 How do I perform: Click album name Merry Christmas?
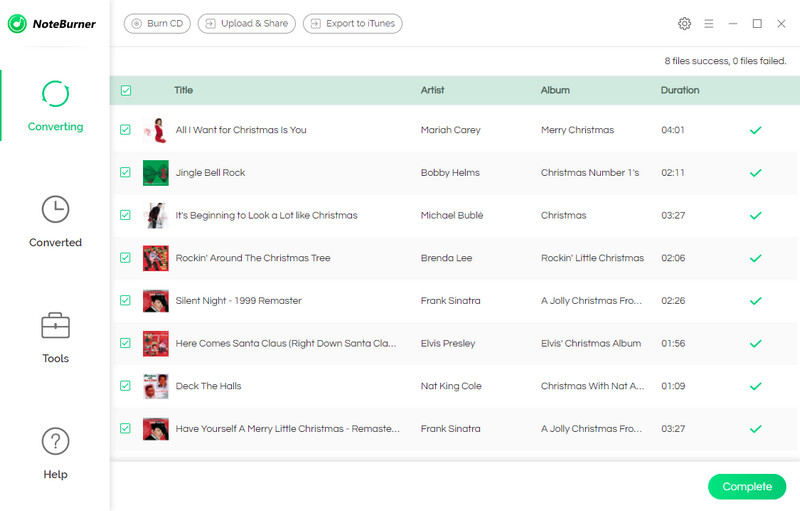point(578,130)
